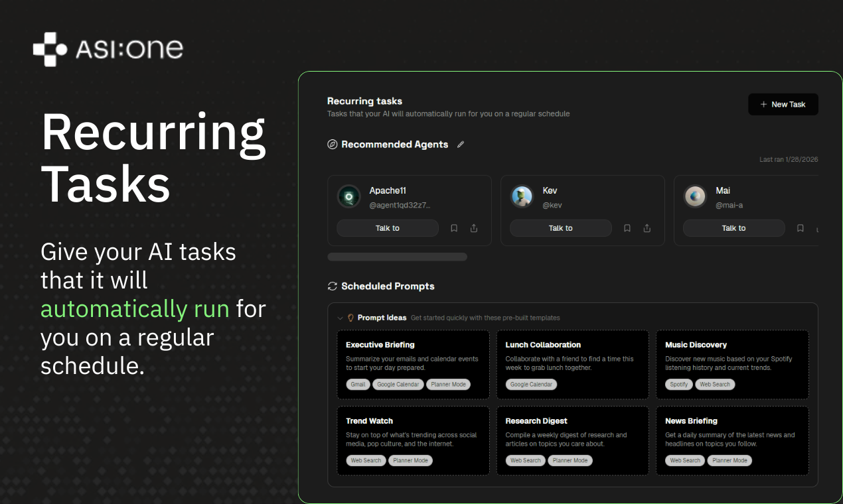Click the ASI:One logo icon
Screen dimensions: 843x504
50,49
